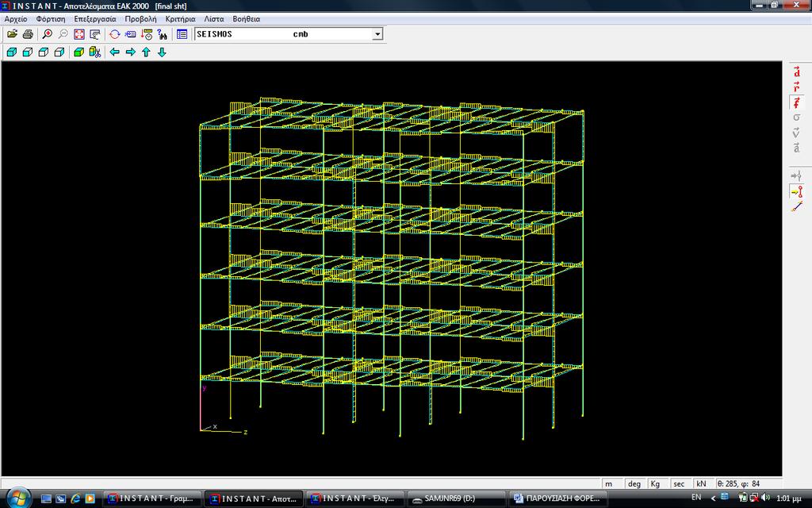Click the 1:01 μμ system clock
812x508 pixels.
789,498
